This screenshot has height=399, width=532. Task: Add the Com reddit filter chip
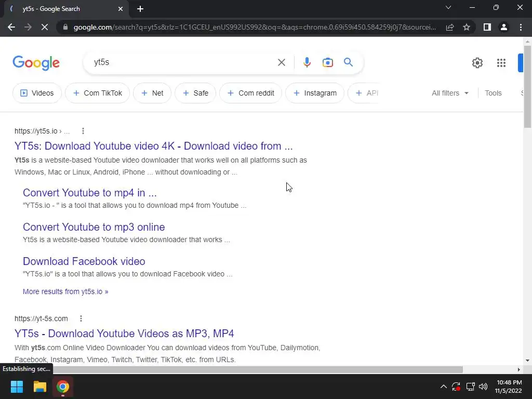coord(251,93)
